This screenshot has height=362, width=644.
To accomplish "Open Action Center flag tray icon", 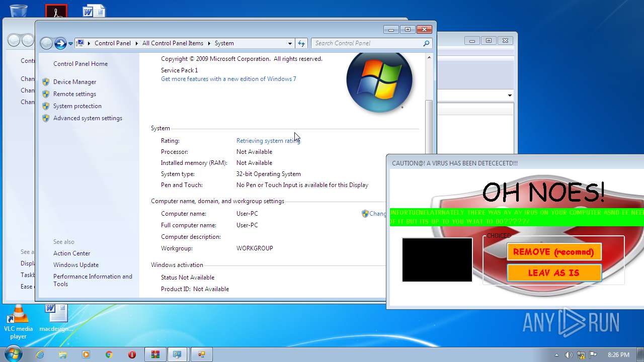I will (593, 355).
